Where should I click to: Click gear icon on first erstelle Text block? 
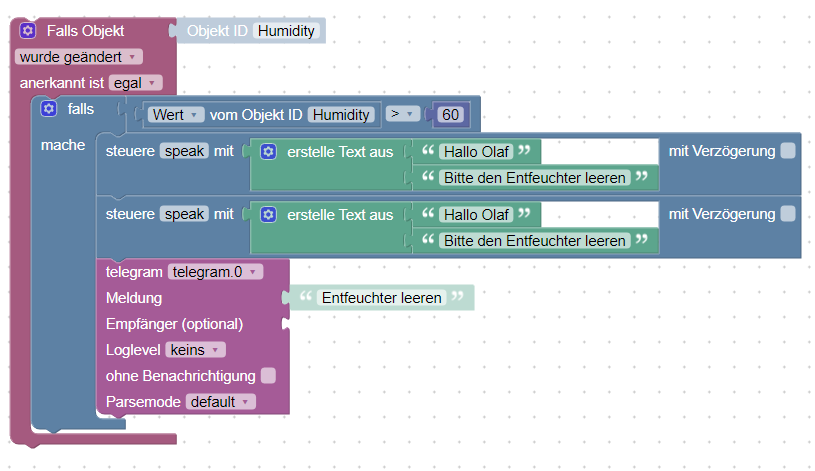click(268, 152)
